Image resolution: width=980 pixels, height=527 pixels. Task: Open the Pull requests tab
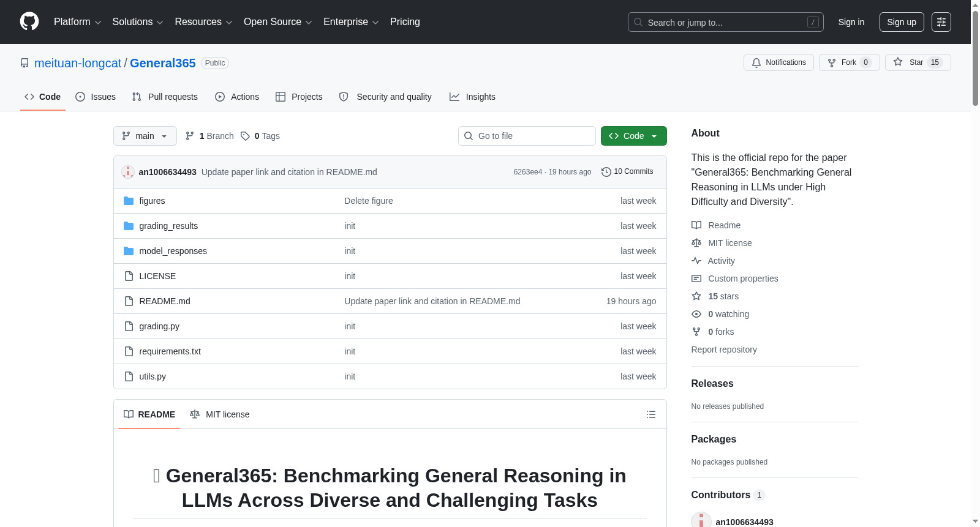coord(165,97)
